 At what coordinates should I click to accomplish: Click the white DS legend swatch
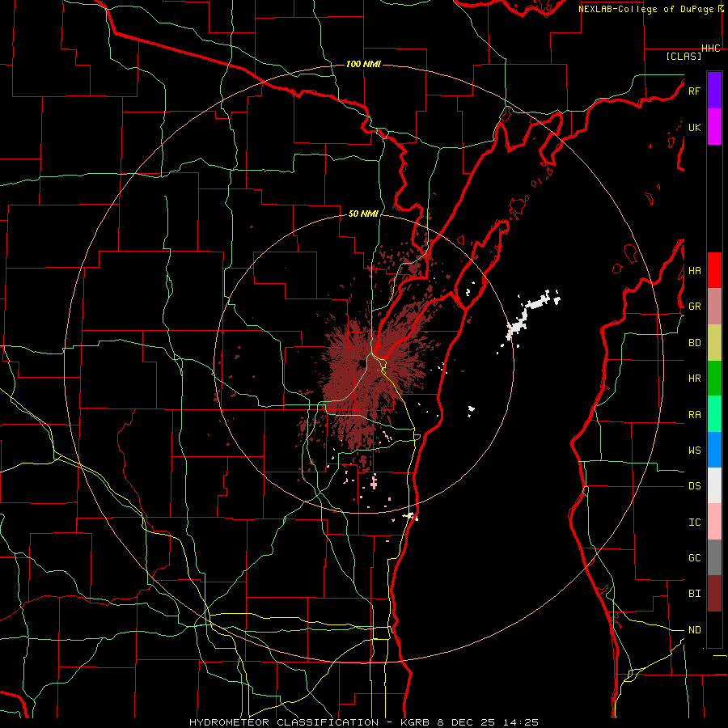coord(714,485)
